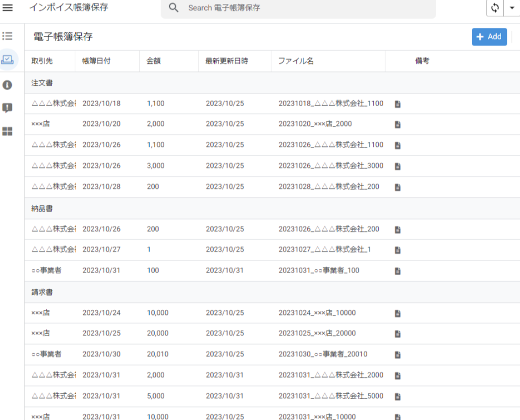Click the blue Add button
The image size is (520, 420).
[489, 37]
